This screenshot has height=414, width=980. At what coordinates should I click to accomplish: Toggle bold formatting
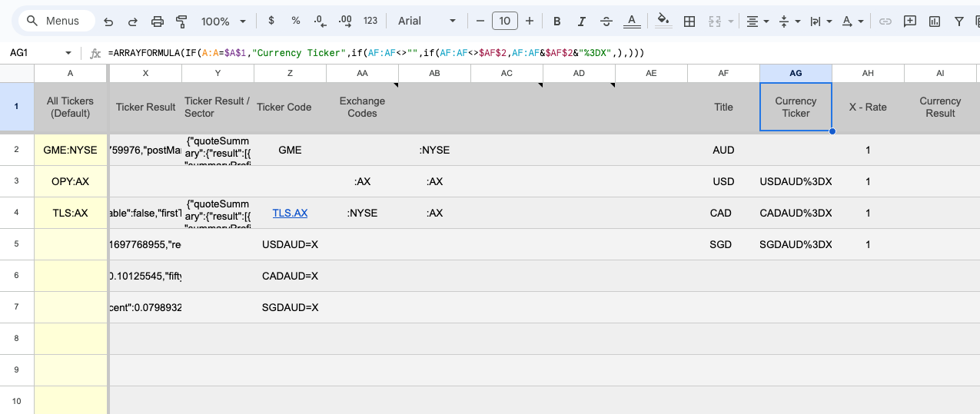click(x=557, y=22)
